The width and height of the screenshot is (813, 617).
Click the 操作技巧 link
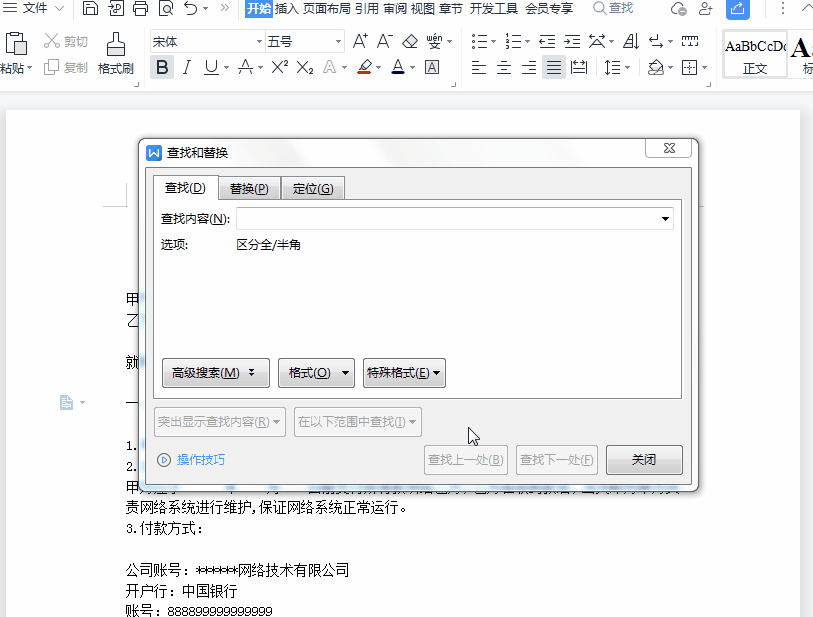[x=201, y=460]
